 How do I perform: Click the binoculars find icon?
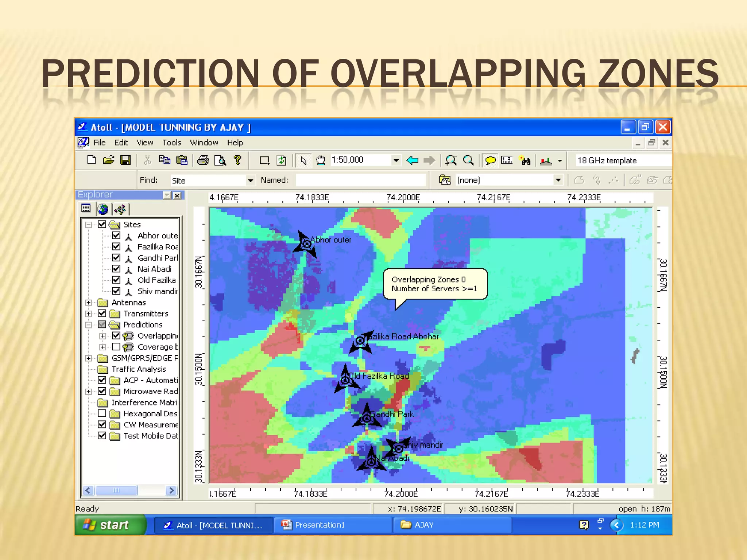point(525,160)
